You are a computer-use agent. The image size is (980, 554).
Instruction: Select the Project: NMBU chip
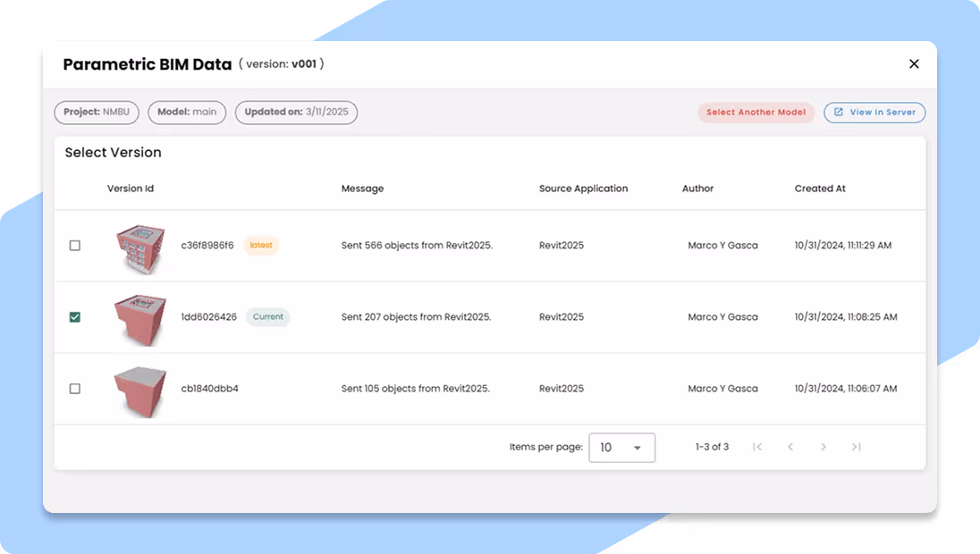click(96, 112)
